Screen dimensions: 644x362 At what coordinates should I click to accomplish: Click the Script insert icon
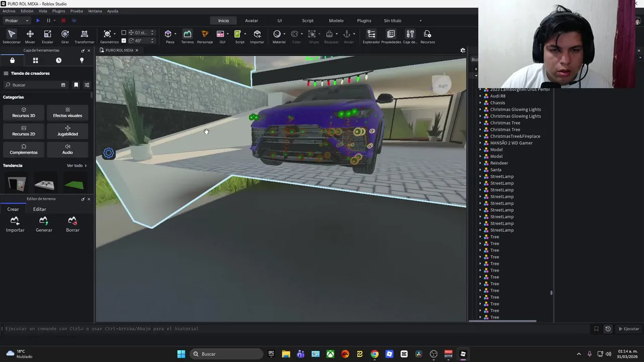point(237,34)
